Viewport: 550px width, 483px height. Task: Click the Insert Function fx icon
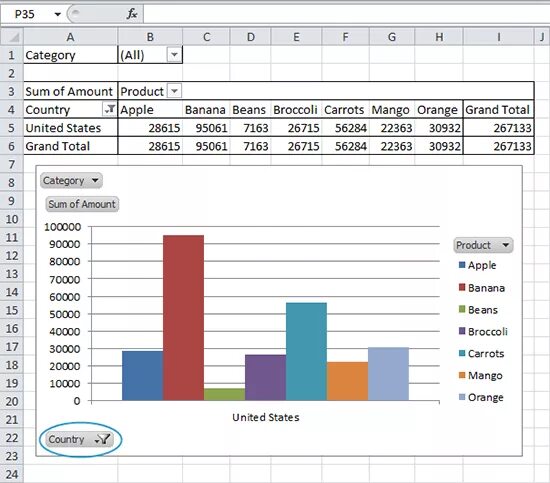(132, 14)
